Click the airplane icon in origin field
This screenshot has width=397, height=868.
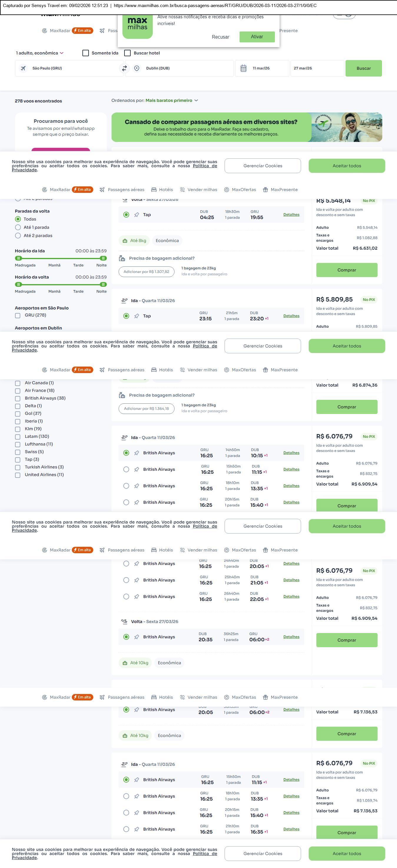point(23,68)
